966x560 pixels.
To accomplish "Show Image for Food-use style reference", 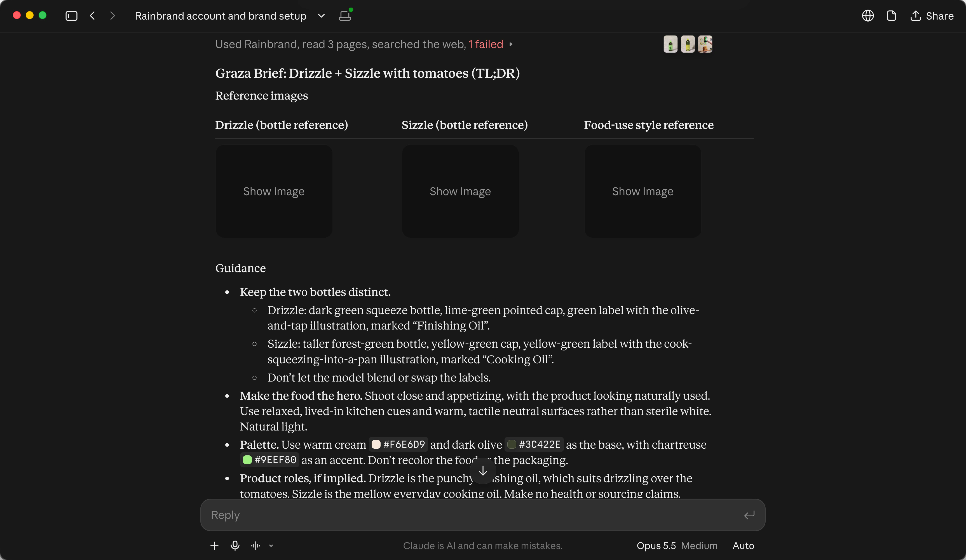I will click(643, 191).
